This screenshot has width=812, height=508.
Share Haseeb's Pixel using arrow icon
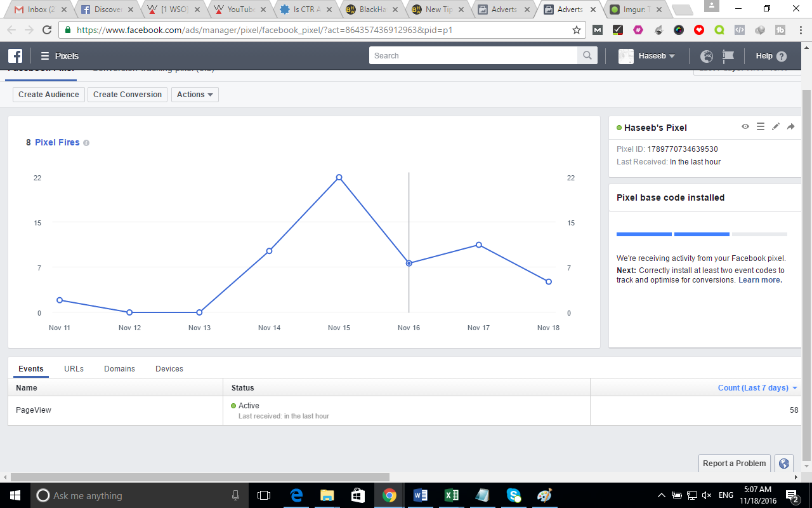(x=790, y=127)
